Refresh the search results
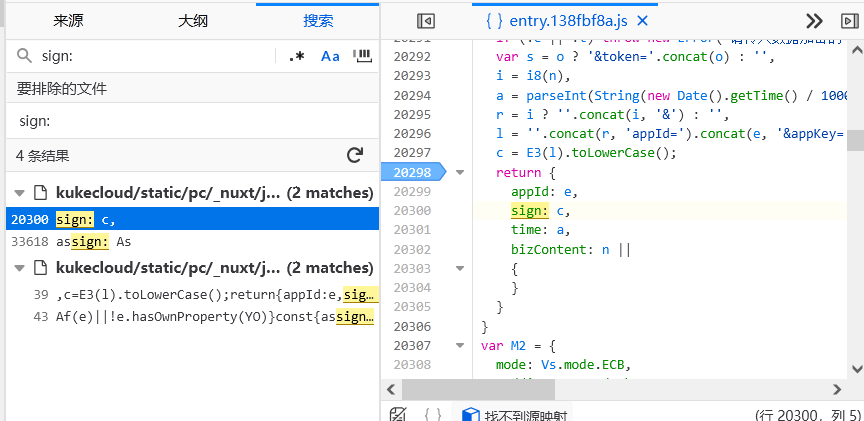The image size is (864, 421). coord(354,155)
